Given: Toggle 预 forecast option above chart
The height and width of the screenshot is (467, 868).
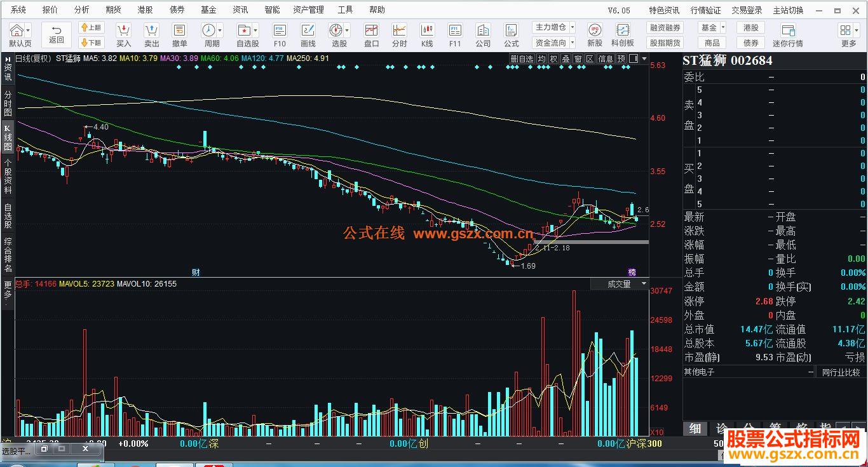Looking at the screenshot, I should click(621, 58).
